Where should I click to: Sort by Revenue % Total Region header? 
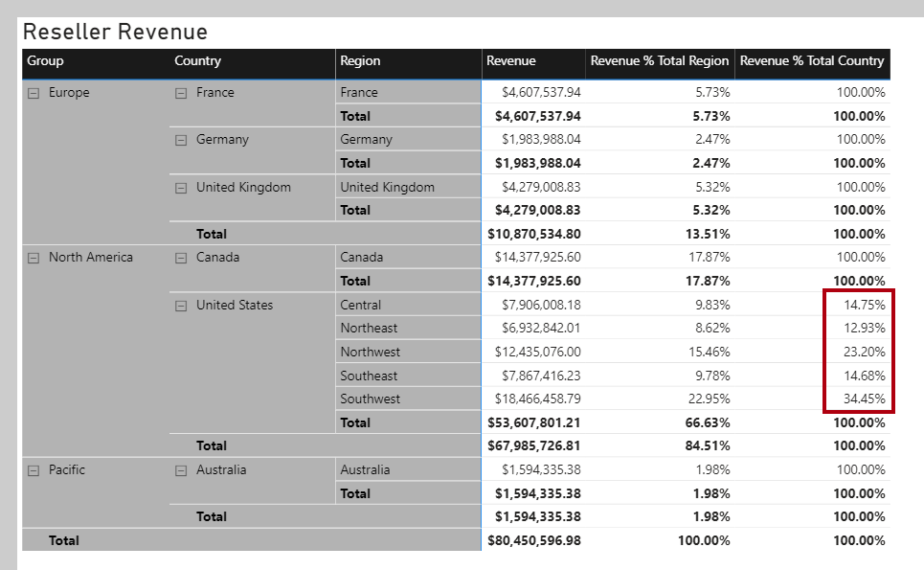click(659, 61)
